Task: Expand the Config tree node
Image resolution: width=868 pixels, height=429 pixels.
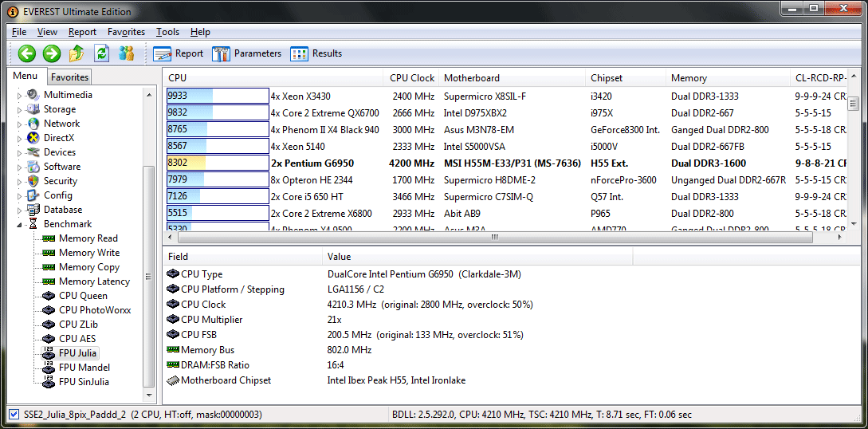Action: pos(20,196)
